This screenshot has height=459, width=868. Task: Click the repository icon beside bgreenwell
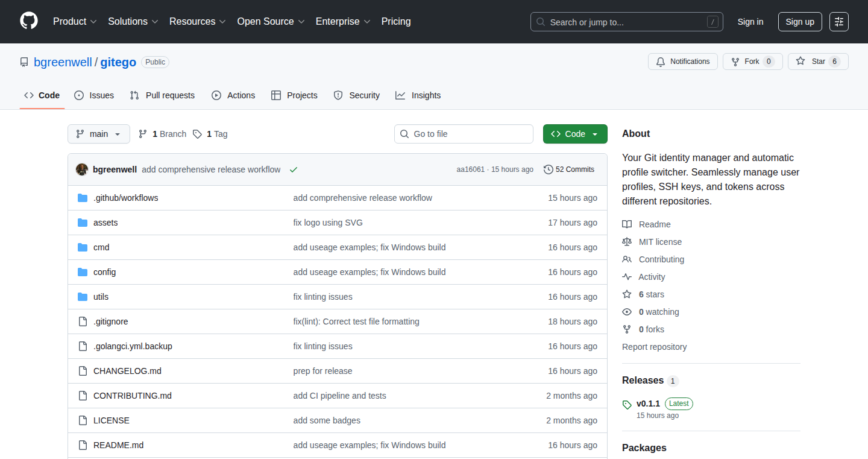click(x=24, y=62)
